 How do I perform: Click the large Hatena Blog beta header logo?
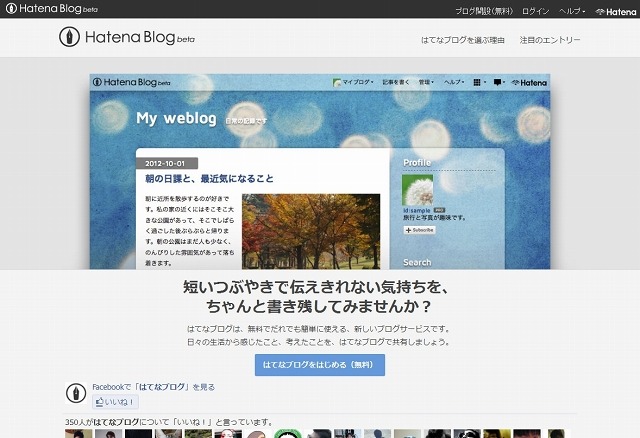coord(127,37)
